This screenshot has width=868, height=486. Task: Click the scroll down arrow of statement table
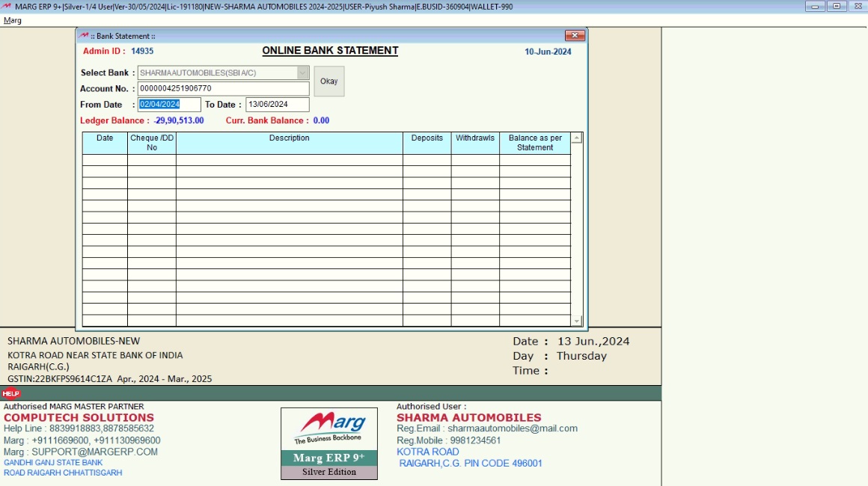[x=576, y=322]
